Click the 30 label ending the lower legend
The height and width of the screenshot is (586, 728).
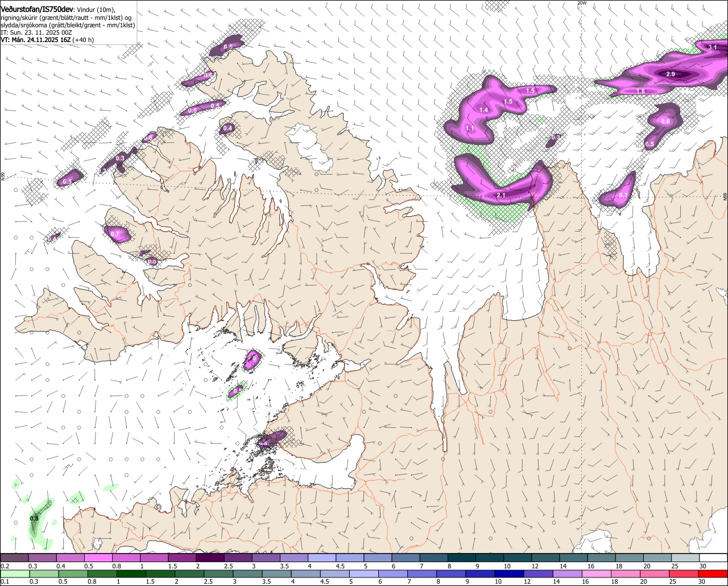702,581
